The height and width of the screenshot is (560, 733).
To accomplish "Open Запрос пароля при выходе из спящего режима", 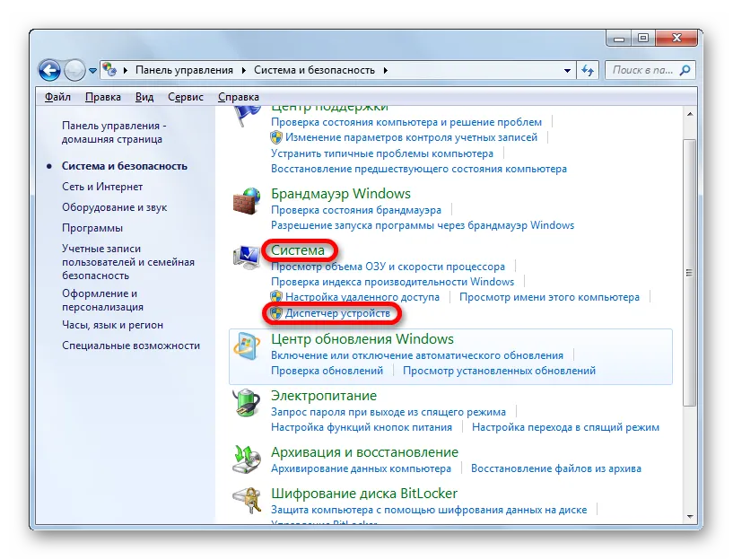I will pyautogui.click(x=388, y=412).
